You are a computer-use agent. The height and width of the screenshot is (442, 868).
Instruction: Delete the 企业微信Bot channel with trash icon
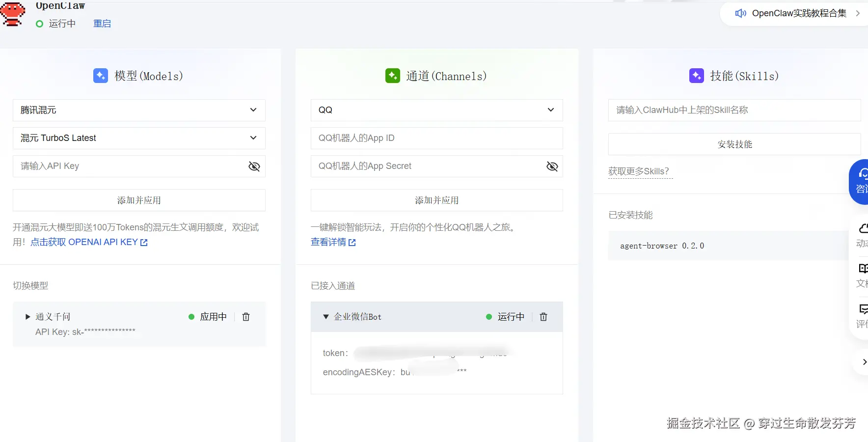pyautogui.click(x=543, y=317)
